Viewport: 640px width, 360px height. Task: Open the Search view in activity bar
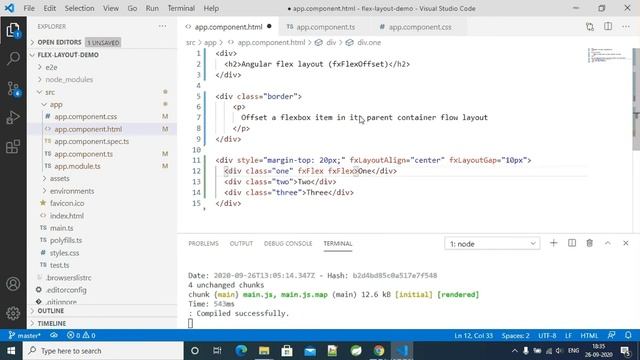tap(13, 58)
